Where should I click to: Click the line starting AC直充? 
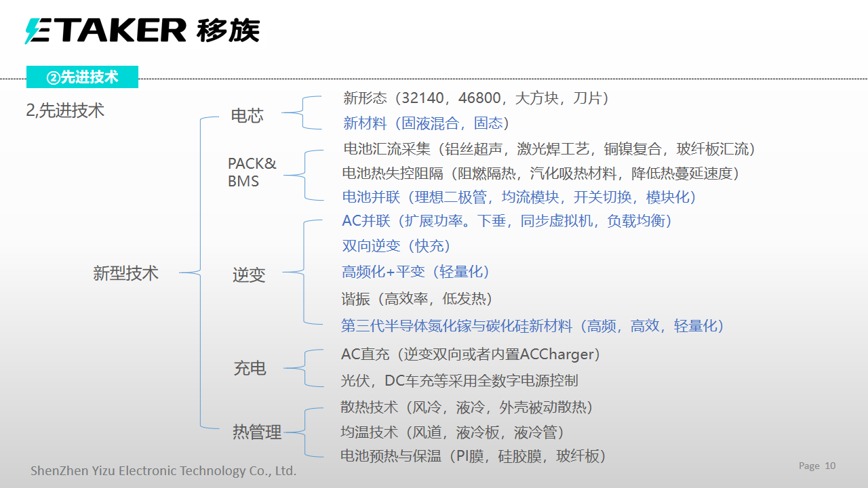coord(471,354)
